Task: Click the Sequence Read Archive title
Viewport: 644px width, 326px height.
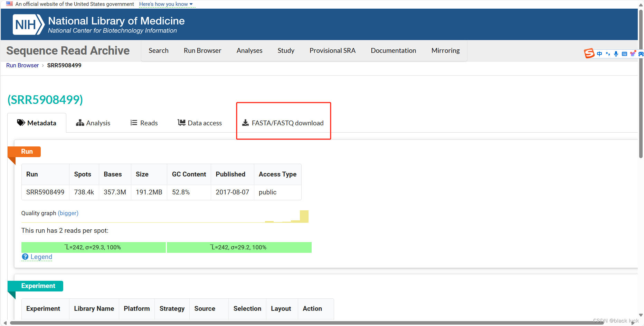Action: coord(68,50)
